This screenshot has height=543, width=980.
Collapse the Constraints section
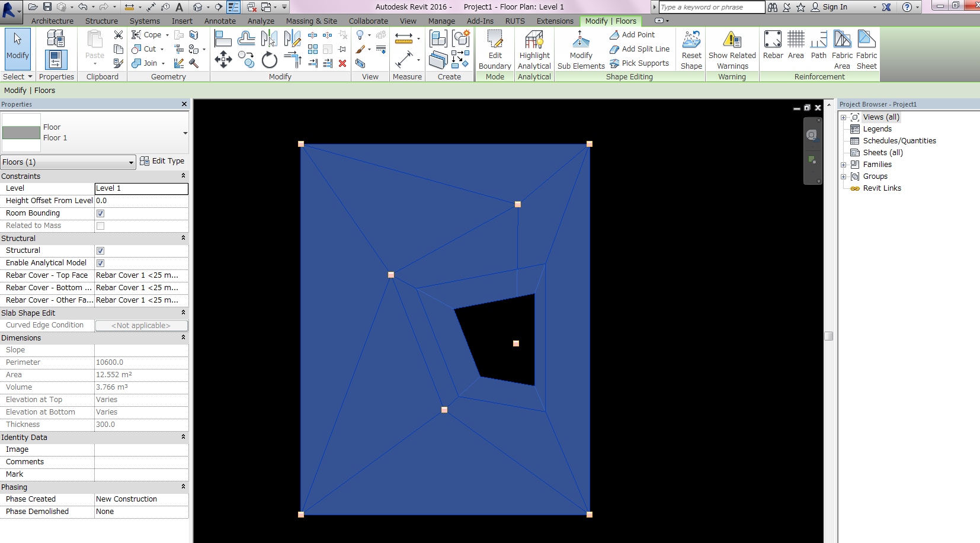pyautogui.click(x=183, y=176)
